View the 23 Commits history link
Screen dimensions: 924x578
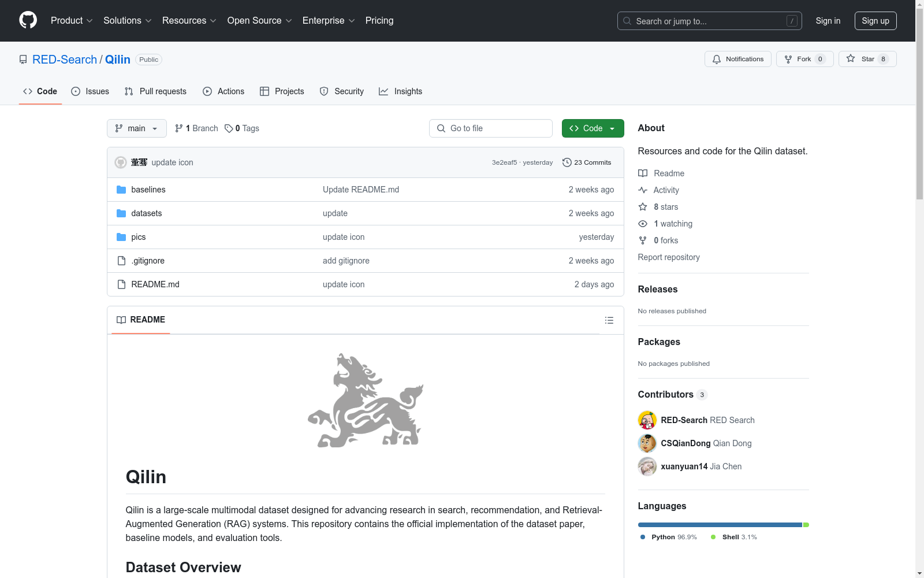pos(587,162)
